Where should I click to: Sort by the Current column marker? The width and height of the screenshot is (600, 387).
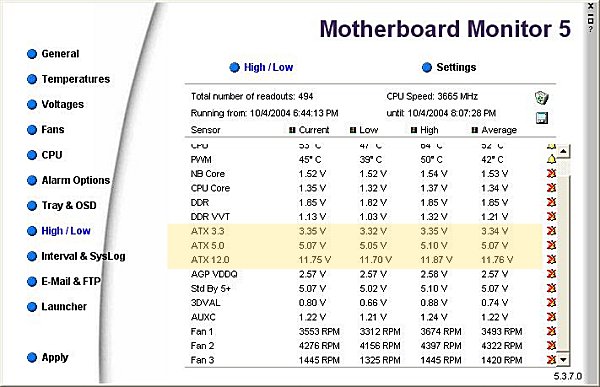292,130
